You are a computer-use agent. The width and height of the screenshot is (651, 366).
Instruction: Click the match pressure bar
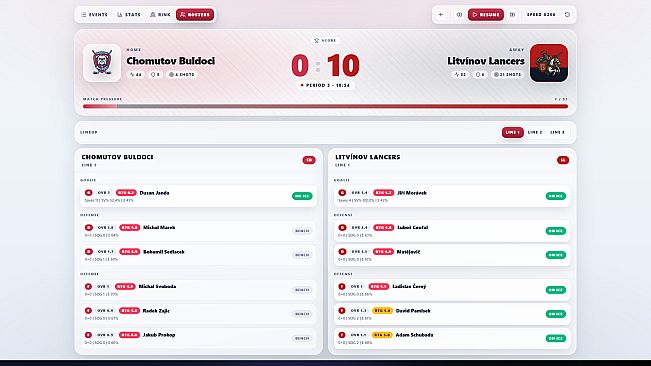325,106
